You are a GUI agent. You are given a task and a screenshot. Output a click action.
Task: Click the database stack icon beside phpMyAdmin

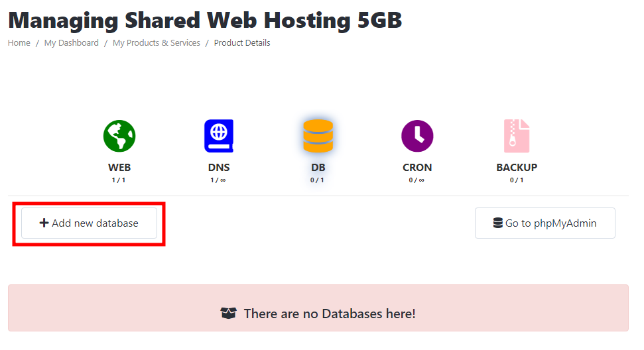(498, 223)
